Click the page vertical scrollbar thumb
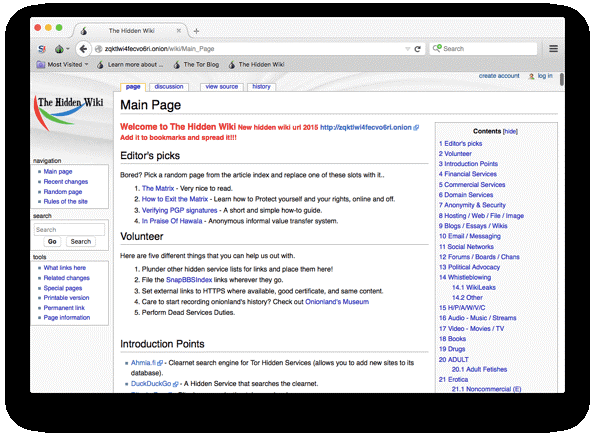Screen dimensions: 595x436 point(562,79)
